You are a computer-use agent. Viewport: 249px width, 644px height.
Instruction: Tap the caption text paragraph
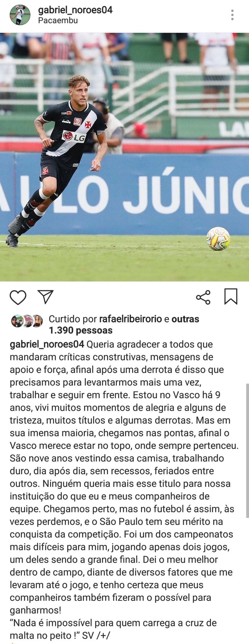[124, 490]
